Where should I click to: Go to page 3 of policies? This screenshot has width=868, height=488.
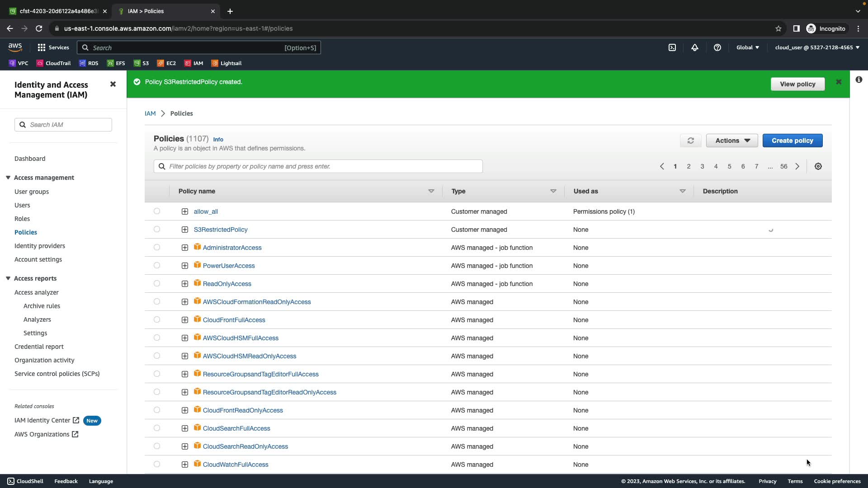(702, 166)
